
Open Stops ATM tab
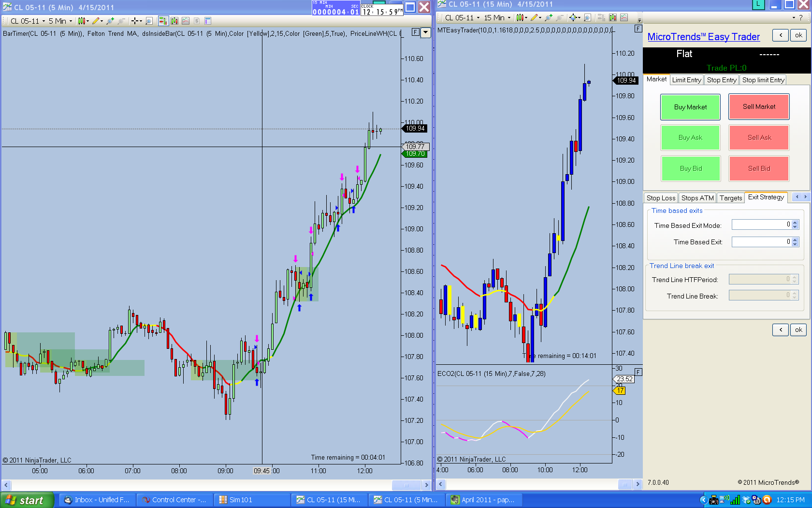coord(697,198)
